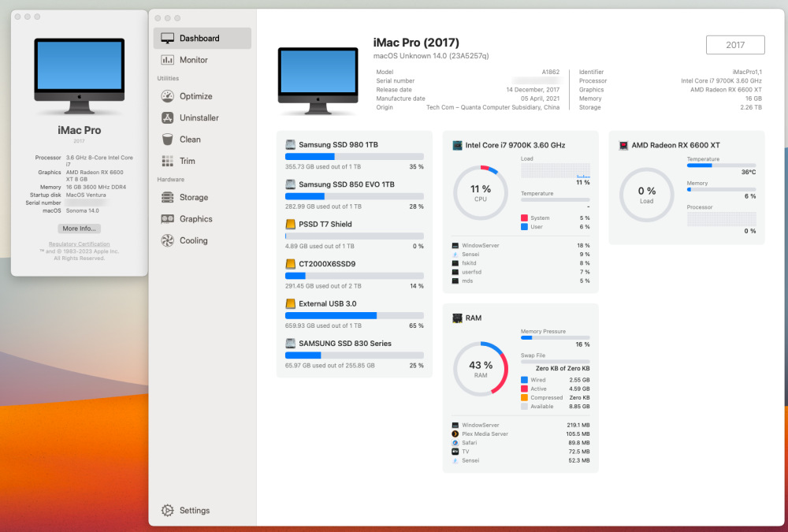Open the Dashboard sidebar item
This screenshot has height=532, width=788.
[x=202, y=38]
